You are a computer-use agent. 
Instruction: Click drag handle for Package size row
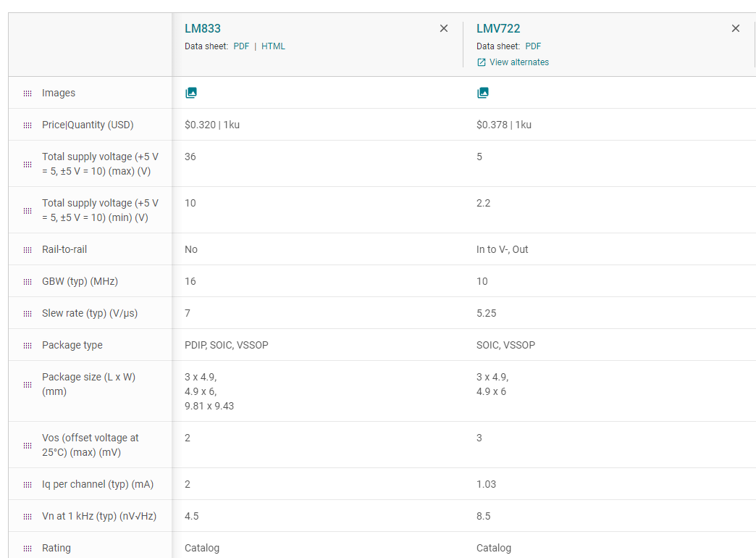pos(28,384)
